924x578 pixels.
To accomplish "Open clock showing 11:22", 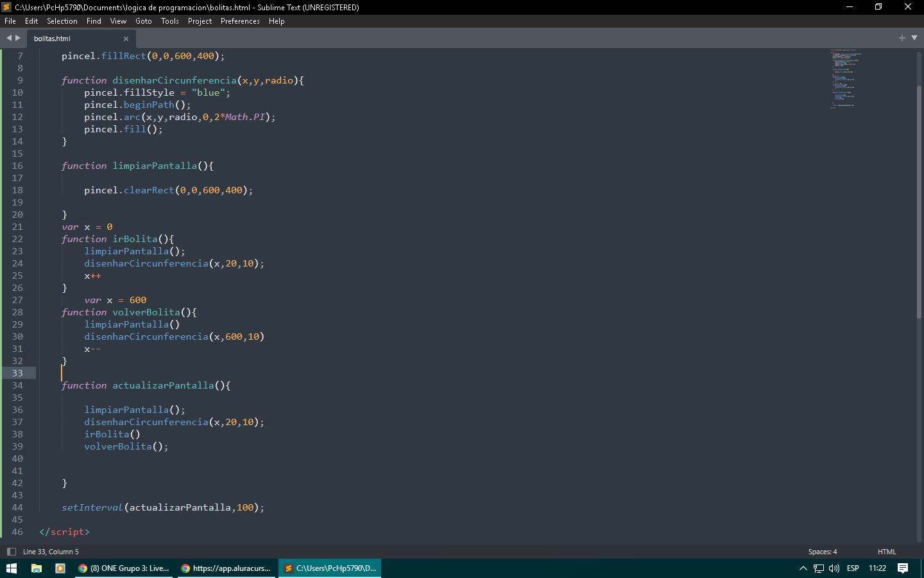I will click(877, 568).
